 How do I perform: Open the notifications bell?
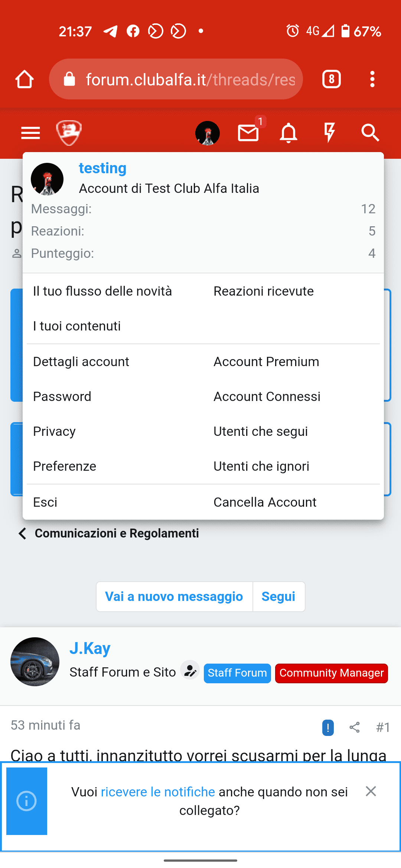[288, 133]
